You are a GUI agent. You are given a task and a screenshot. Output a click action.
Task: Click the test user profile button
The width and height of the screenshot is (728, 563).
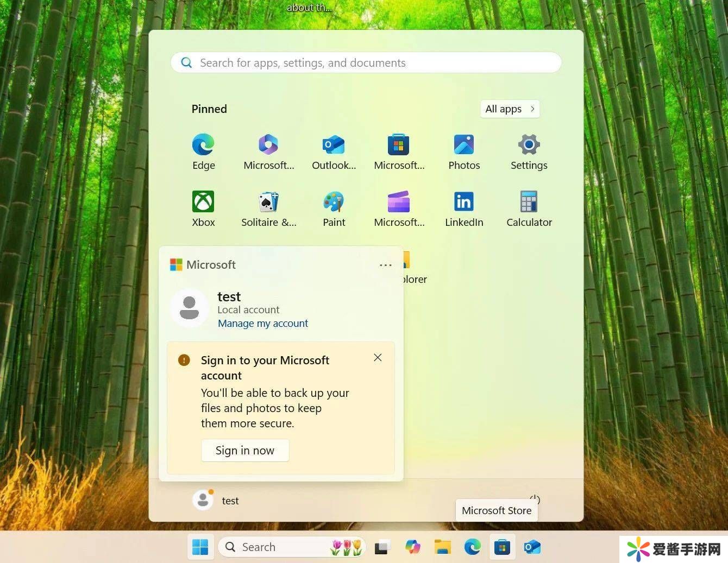(216, 500)
